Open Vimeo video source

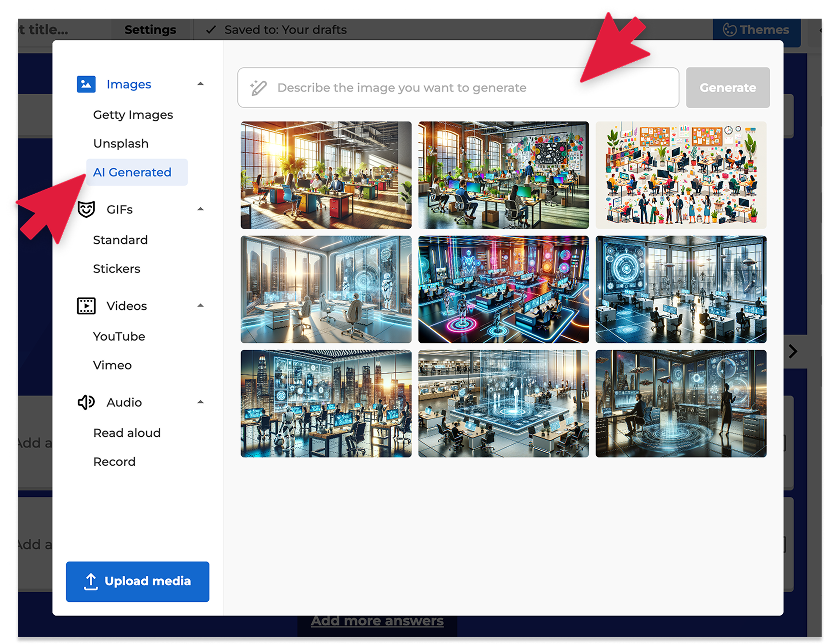click(x=112, y=365)
